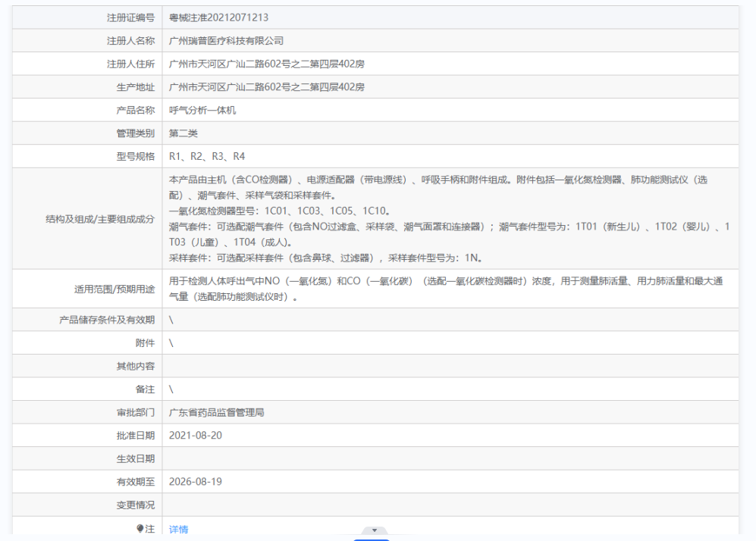The width and height of the screenshot is (756, 541).
Task: Click the 结构及组成/主要组成成分 label
Action: [x=100, y=219]
